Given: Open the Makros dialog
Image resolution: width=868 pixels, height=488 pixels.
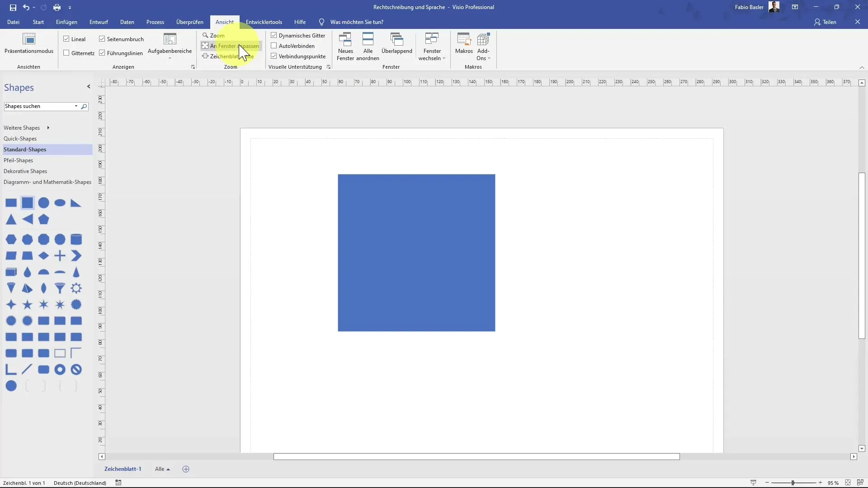Looking at the screenshot, I should pos(464,43).
